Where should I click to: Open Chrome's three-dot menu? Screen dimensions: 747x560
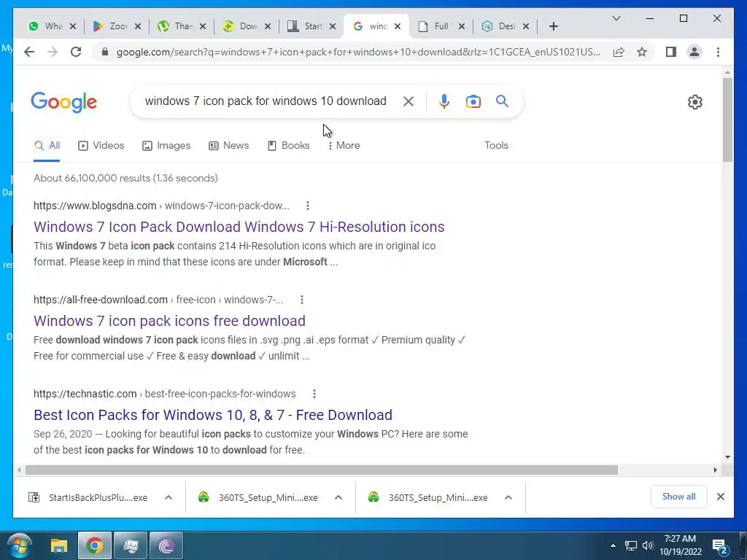point(718,52)
